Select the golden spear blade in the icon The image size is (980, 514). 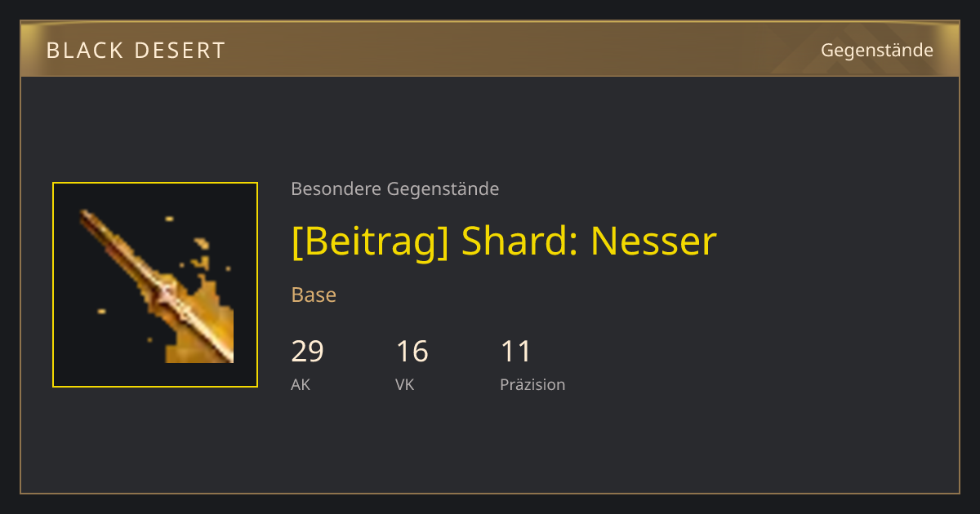coord(155,286)
